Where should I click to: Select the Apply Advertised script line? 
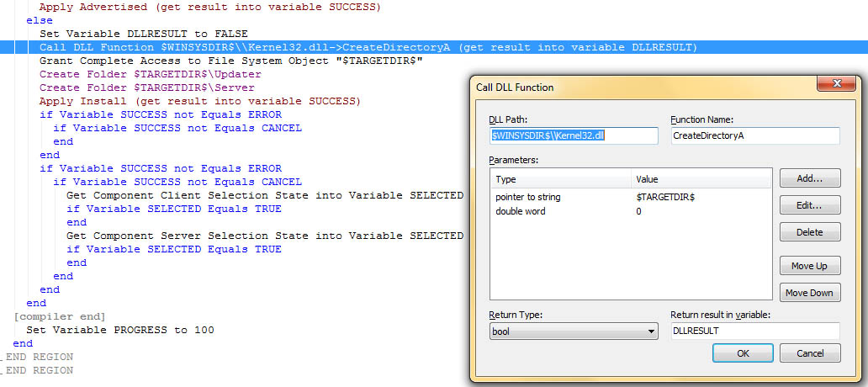(x=209, y=8)
